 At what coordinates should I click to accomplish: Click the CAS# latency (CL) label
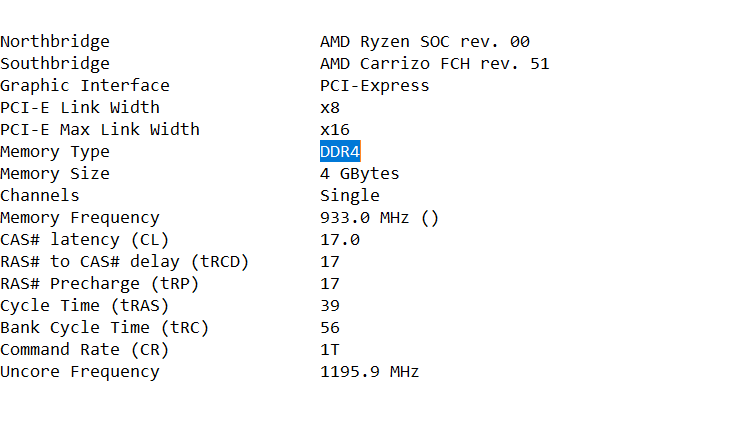pyautogui.click(x=85, y=240)
